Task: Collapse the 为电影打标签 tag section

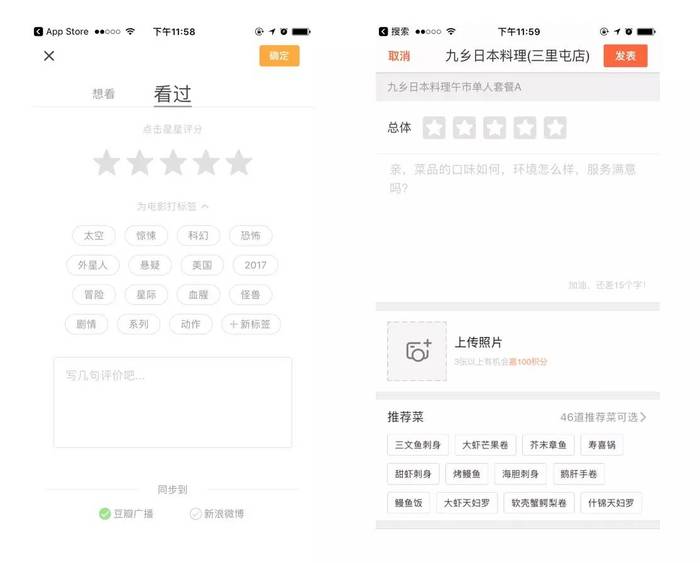Action: coord(172,206)
